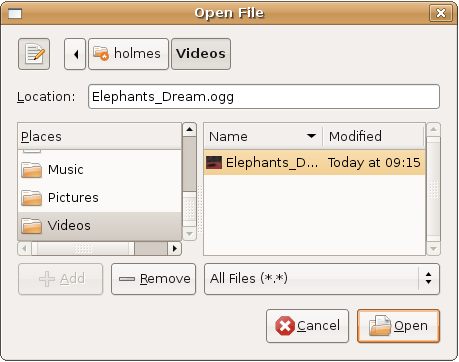Click the back arrow in path bar
459x362 pixels.
point(75,54)
